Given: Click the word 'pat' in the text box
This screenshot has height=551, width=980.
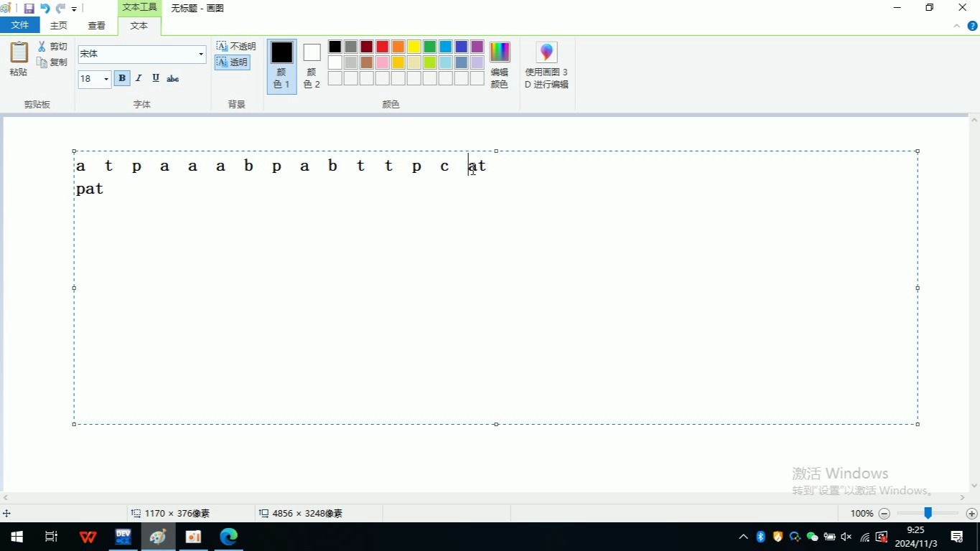Looking at the screenshot, I should click(90, 189).
